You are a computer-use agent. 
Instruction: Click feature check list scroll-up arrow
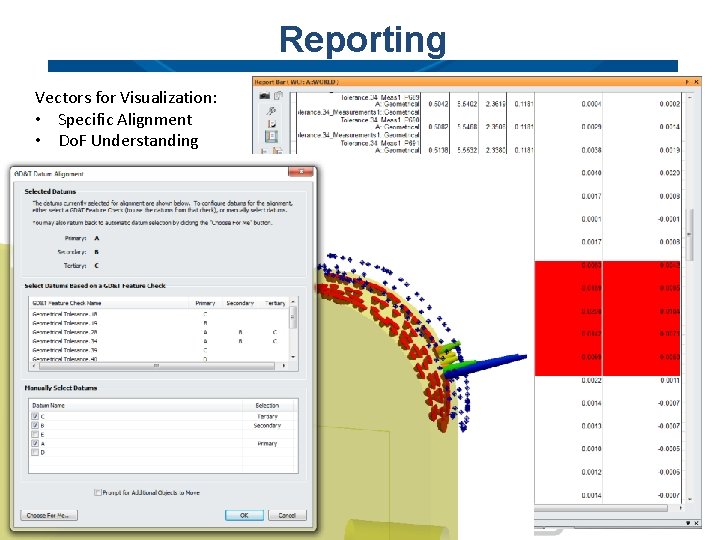pos(293,302)
